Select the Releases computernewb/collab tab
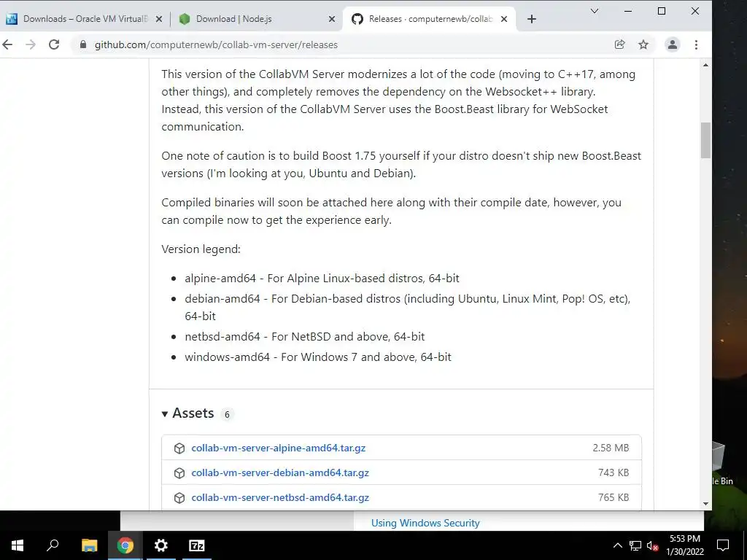747x560 pixels. (429, 19)
